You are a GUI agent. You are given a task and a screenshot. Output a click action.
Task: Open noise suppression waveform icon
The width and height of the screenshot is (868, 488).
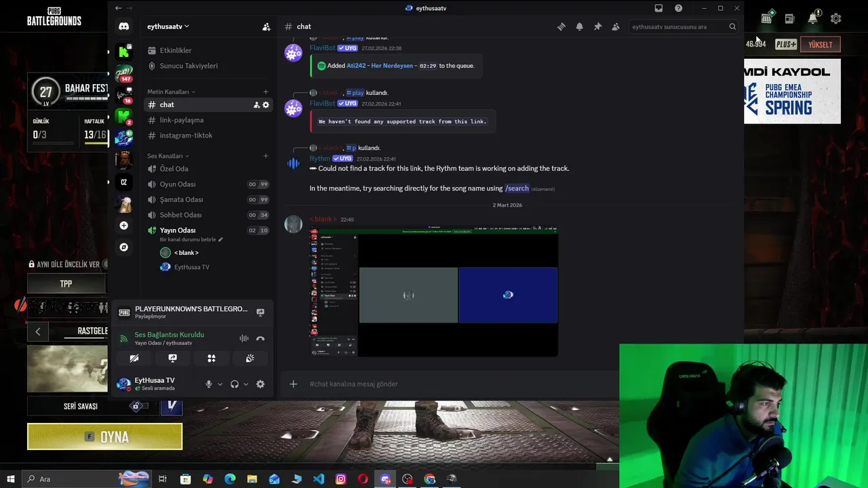point(243,338)
